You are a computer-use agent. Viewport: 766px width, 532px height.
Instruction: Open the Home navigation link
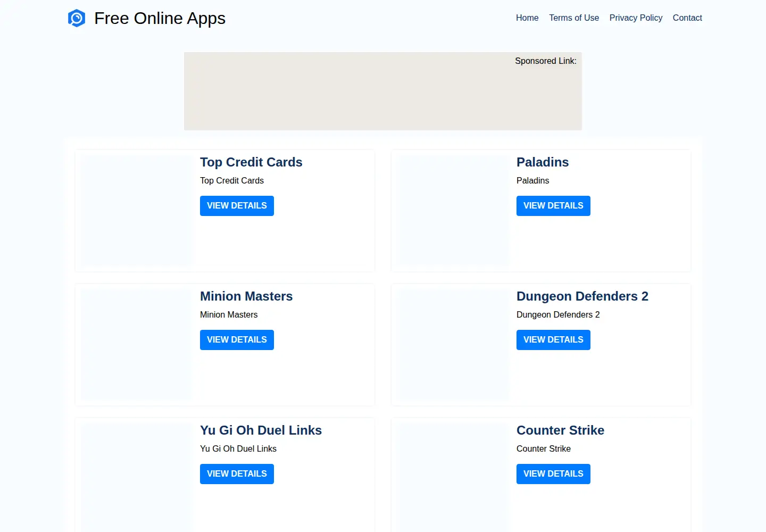point(527,18)
